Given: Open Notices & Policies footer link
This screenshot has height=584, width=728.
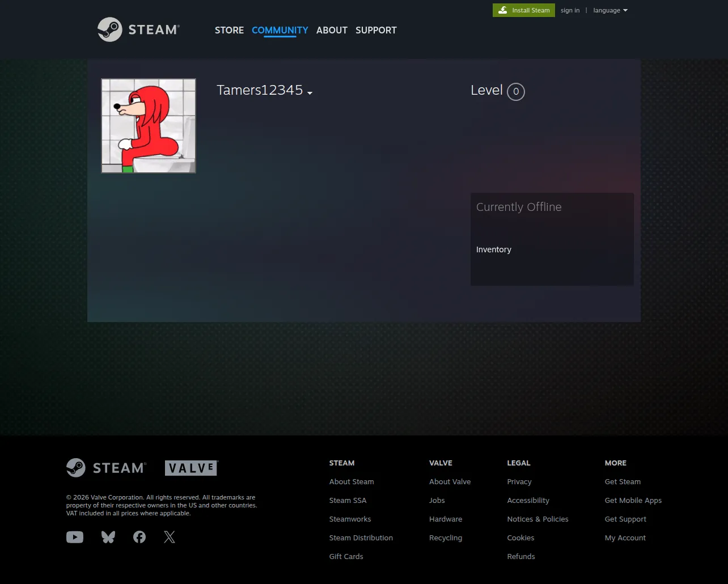Looking at the screenshot, I should pyautogui.click(x=538, y=519).
